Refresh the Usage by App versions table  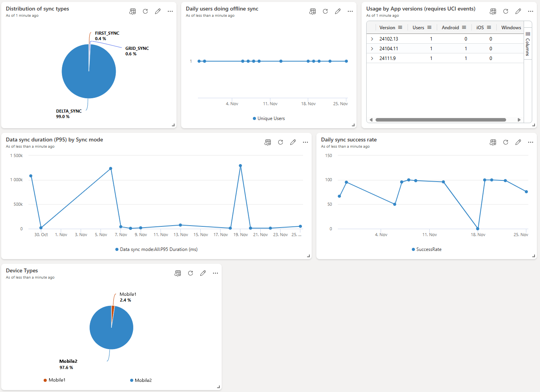(x=505, y=11)
